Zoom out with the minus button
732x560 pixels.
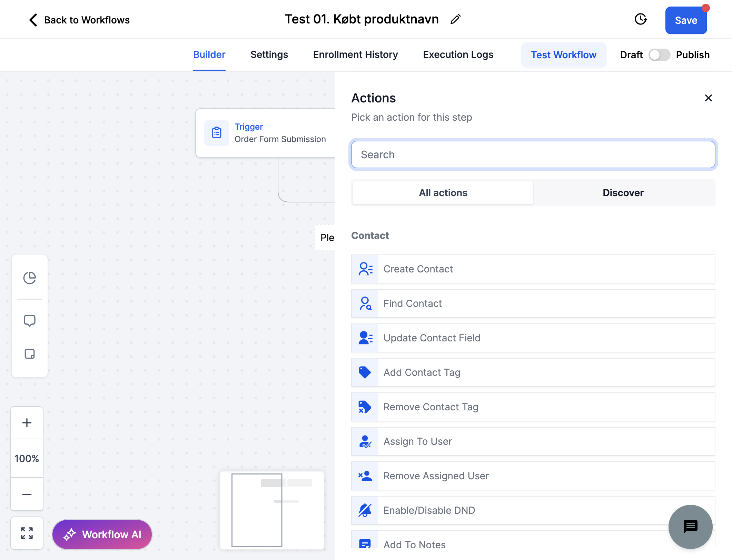click(27, 494)
